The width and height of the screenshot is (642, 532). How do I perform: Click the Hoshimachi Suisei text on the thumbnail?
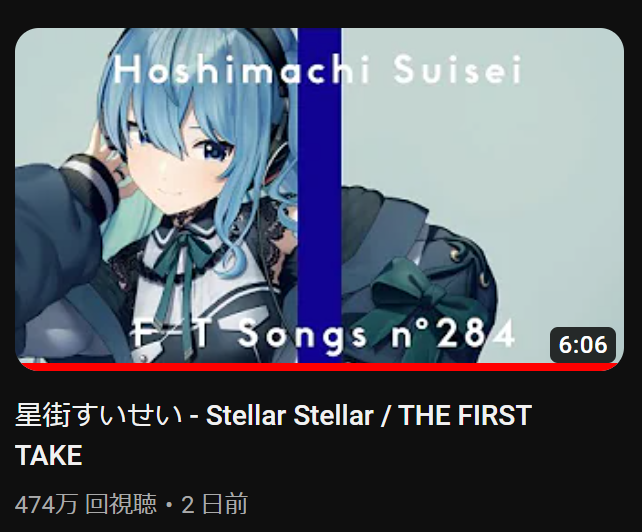(317, 69)
